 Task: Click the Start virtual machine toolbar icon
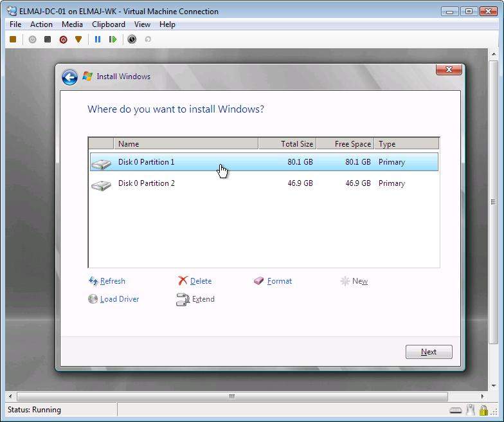pos(32,39)
